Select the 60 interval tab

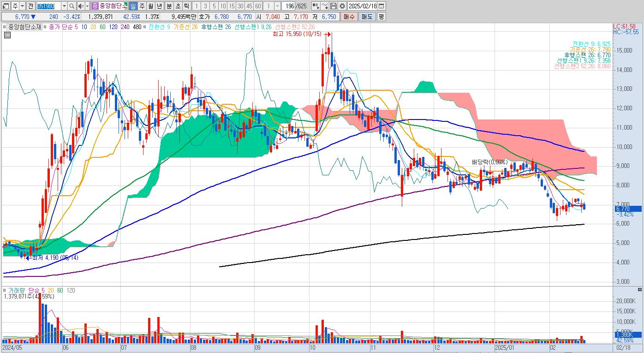pyautogui.click(x=258, y=6)
